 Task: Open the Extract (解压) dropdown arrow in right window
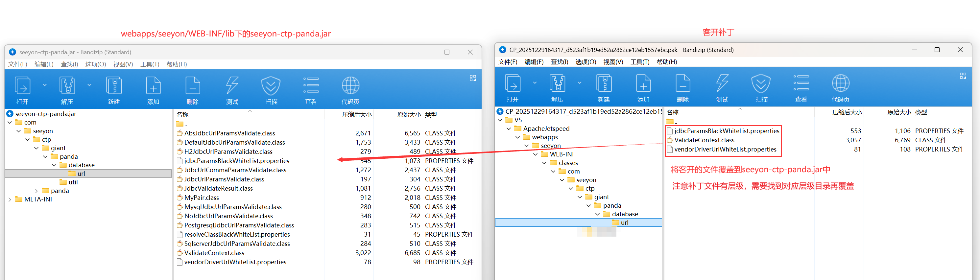tap(579, 82)
